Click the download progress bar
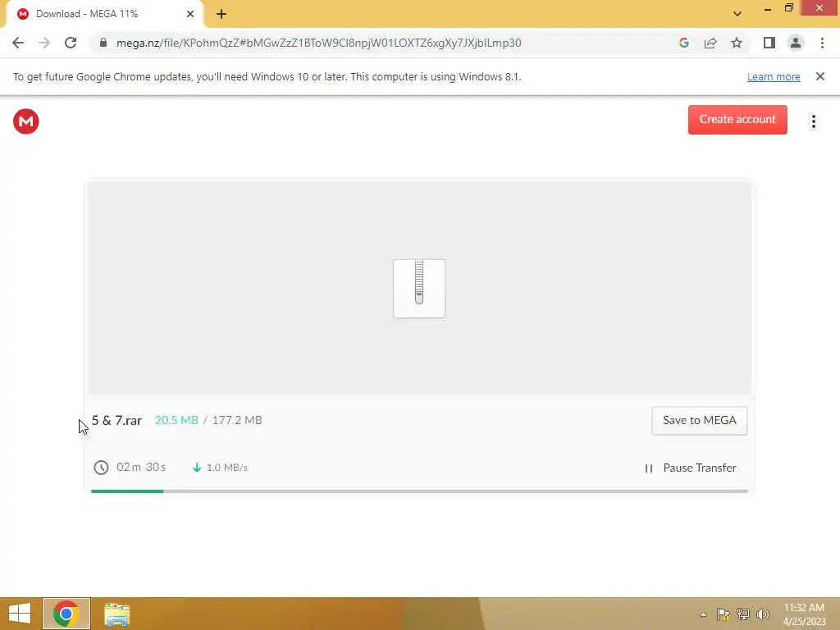The image size is (840, 630). [419, 491]
